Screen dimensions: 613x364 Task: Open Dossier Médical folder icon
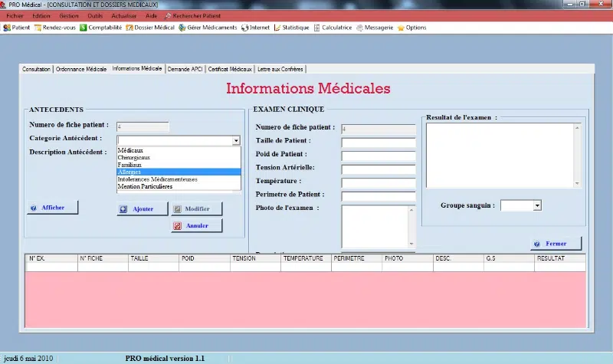coord(129,28)
